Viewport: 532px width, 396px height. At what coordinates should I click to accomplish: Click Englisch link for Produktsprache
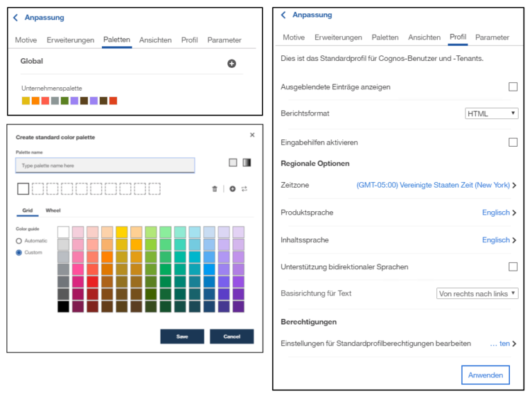tap(496, 213)
